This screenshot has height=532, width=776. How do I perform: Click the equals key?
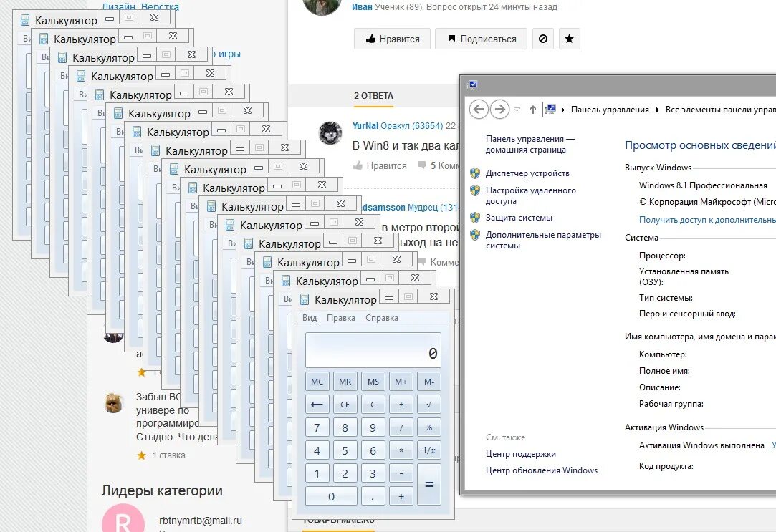(429, 485)
